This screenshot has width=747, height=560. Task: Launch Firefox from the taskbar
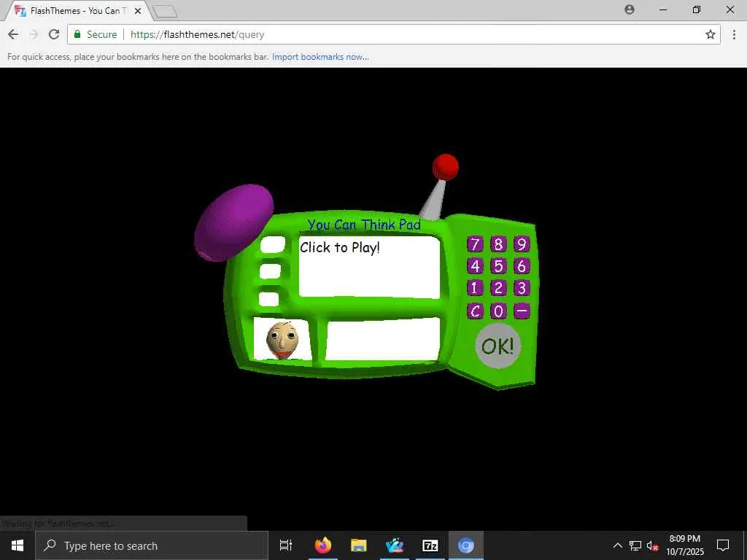point(322,545)
